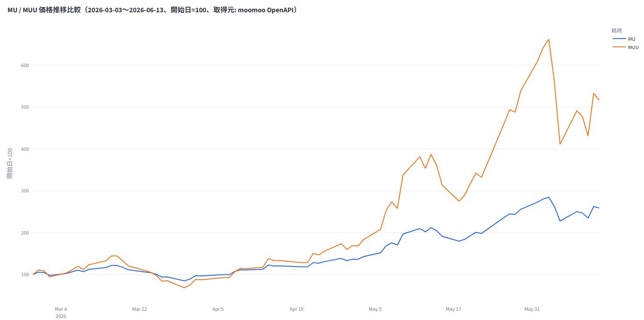Click the 300 y-axis tick label
This screenshot has height=320, width=644.
point(25,191)
